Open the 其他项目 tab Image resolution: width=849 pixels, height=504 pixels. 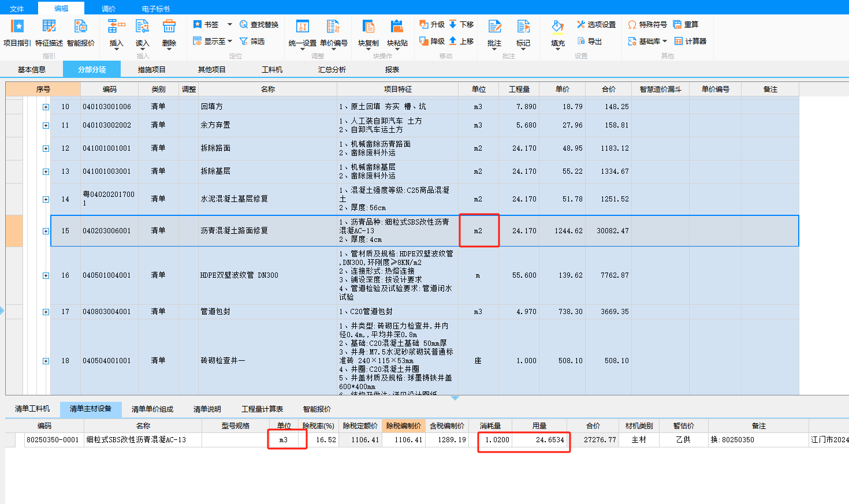point(211,69)
